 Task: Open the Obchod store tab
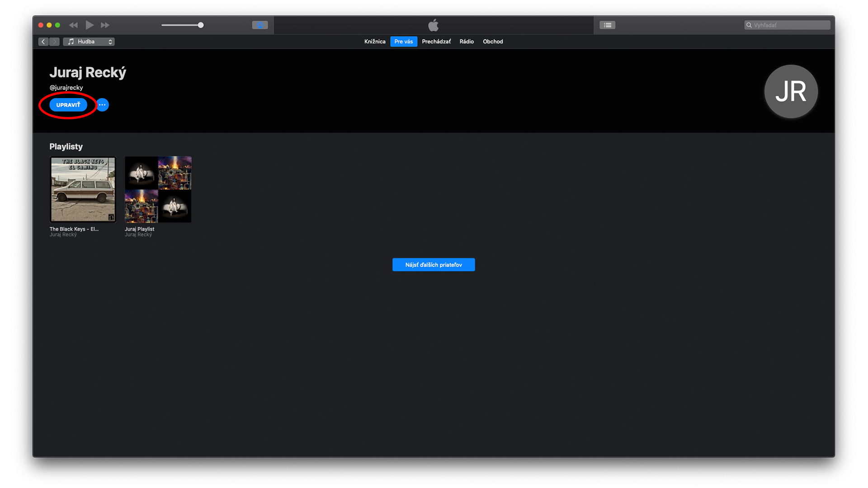coord(493,42)
